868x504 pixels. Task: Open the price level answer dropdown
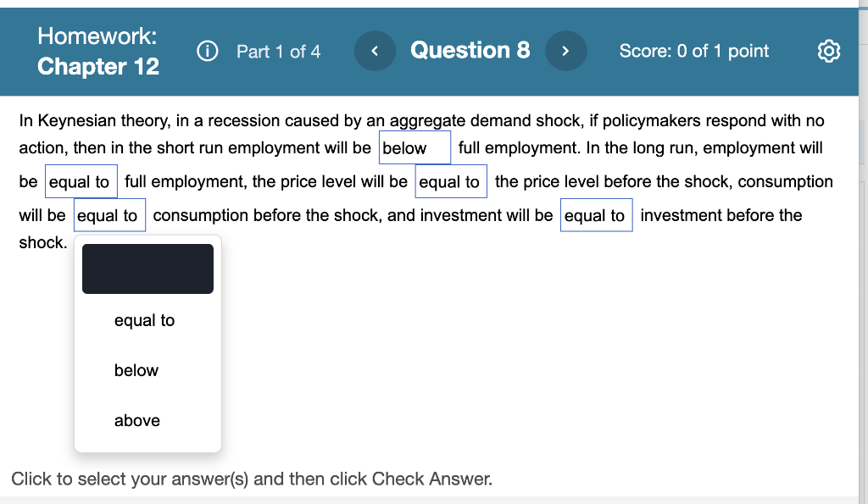(451, 180)
